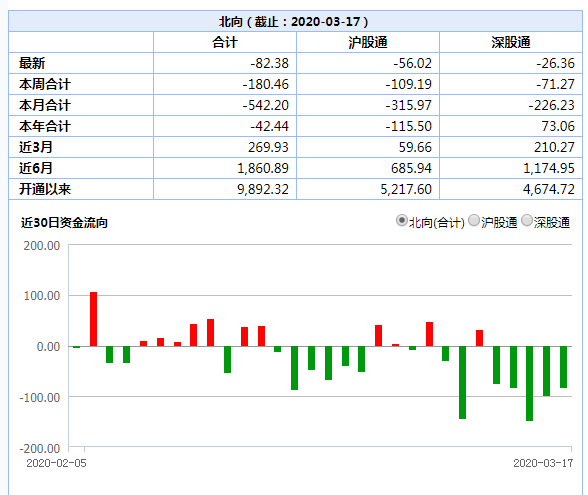The height and width of the screenshot is (495, 588).
Task: Select the 深股通 radio button
Action: pos(527,220)
